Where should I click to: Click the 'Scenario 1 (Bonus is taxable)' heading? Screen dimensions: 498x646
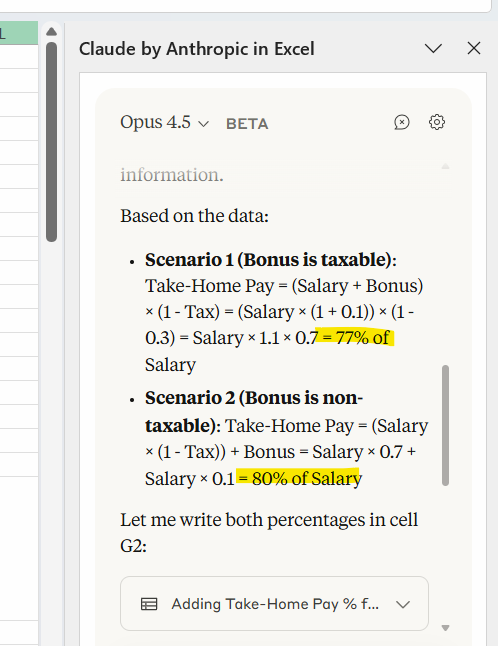pyautogui.click(x=268, y=260)
